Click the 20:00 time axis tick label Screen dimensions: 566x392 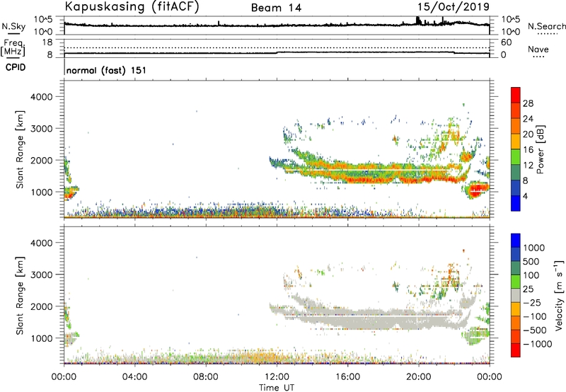pos(419,377)
